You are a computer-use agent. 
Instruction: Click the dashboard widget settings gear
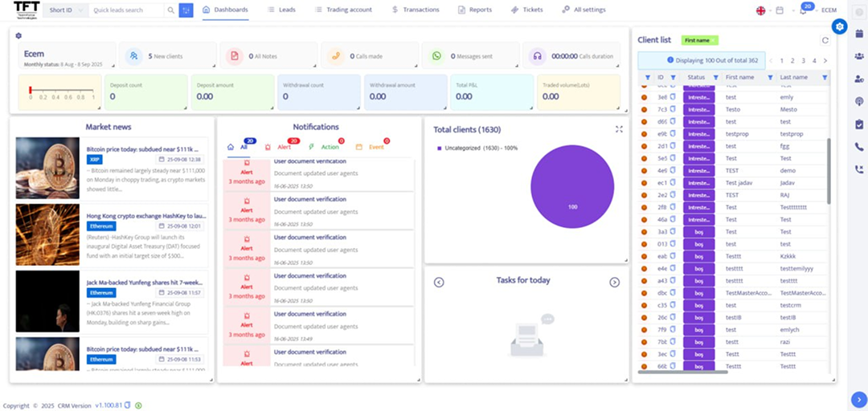click(18, 35)
